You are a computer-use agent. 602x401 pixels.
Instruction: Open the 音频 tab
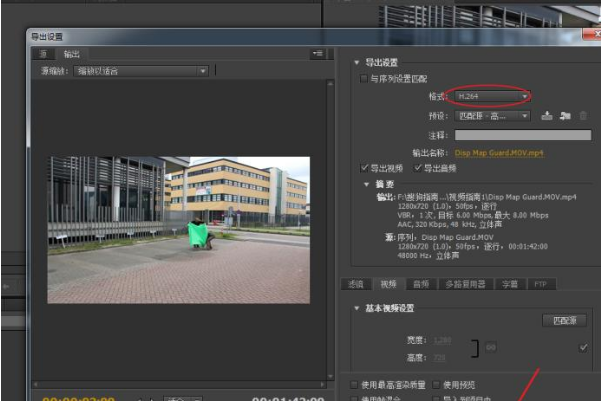pos(421,284)
